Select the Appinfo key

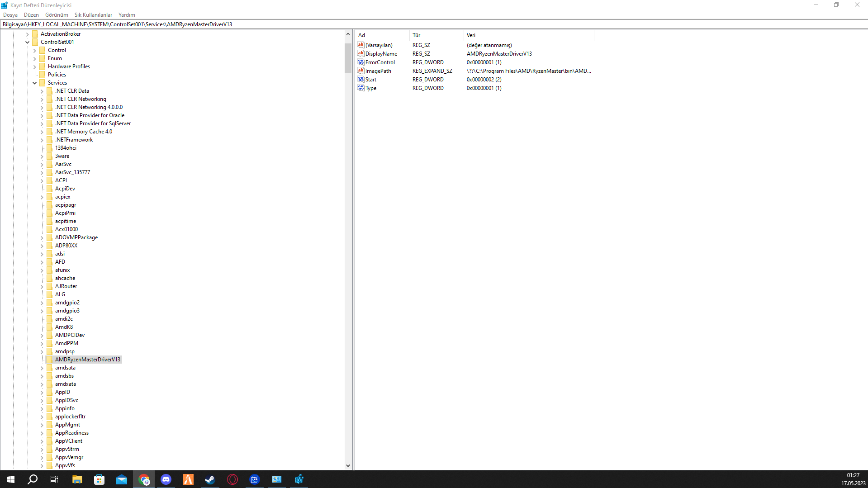65,408
